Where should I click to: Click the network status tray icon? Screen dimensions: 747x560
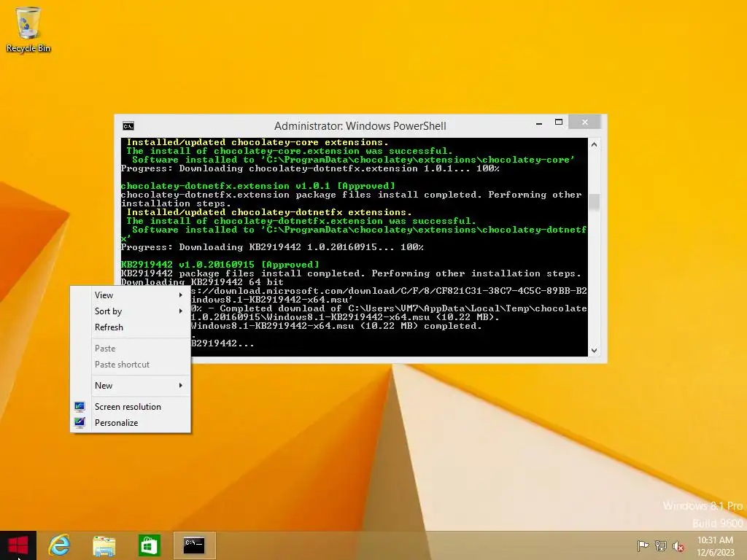661,545
